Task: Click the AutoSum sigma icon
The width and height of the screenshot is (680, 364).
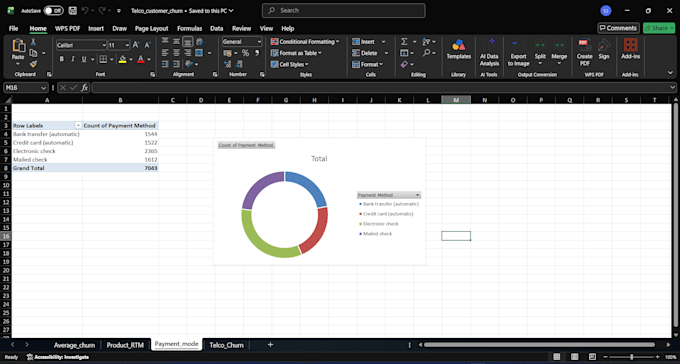Action: pos(404,42)
